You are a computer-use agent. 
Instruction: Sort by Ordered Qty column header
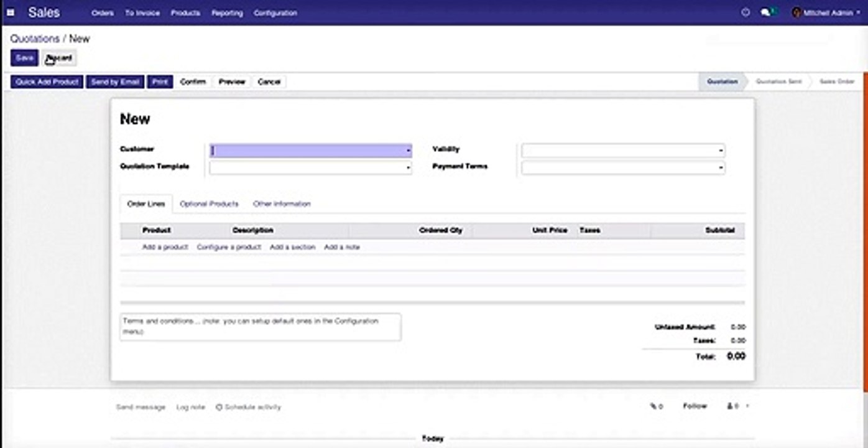441,230
